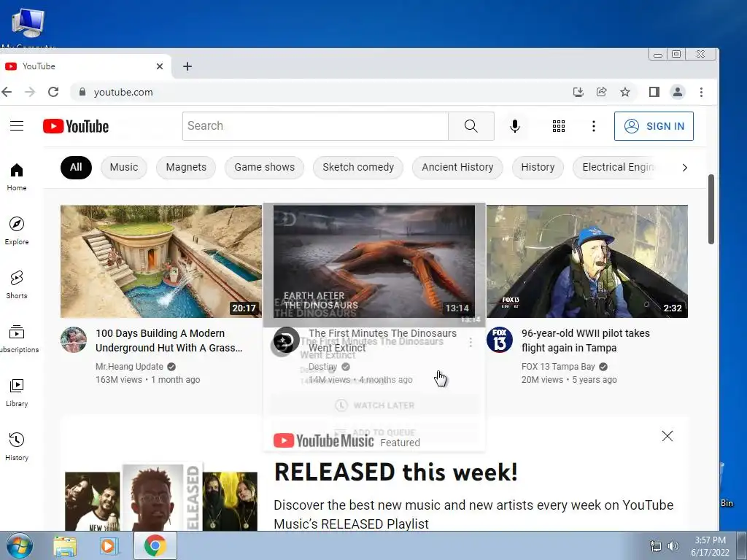Open Library in sidebar

click(x=17, y=393)
